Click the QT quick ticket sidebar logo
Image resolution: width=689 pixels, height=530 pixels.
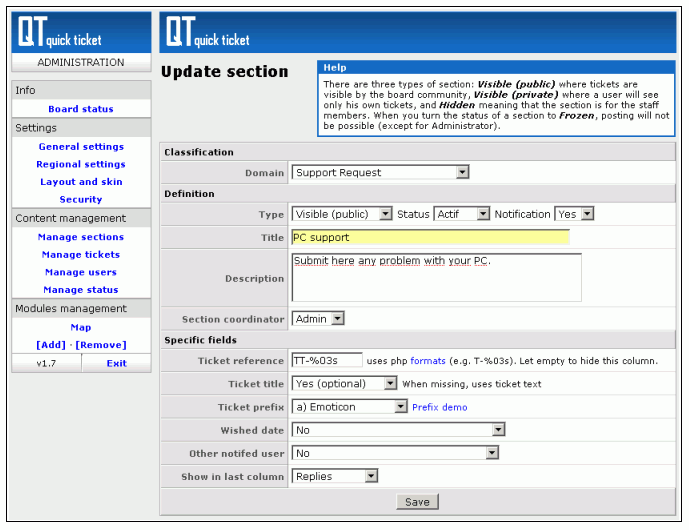coord(60,32)
